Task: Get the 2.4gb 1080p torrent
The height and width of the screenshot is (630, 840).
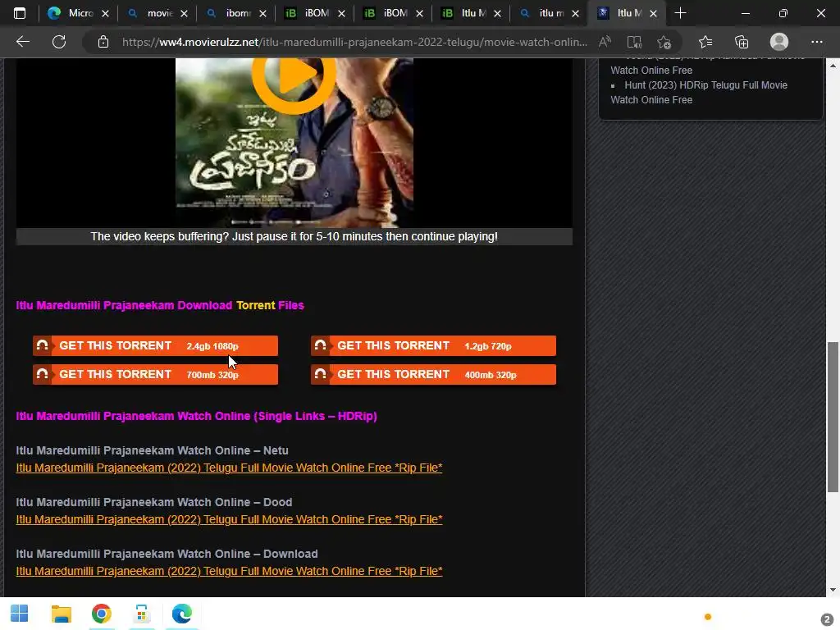Action: coord(155,346)
